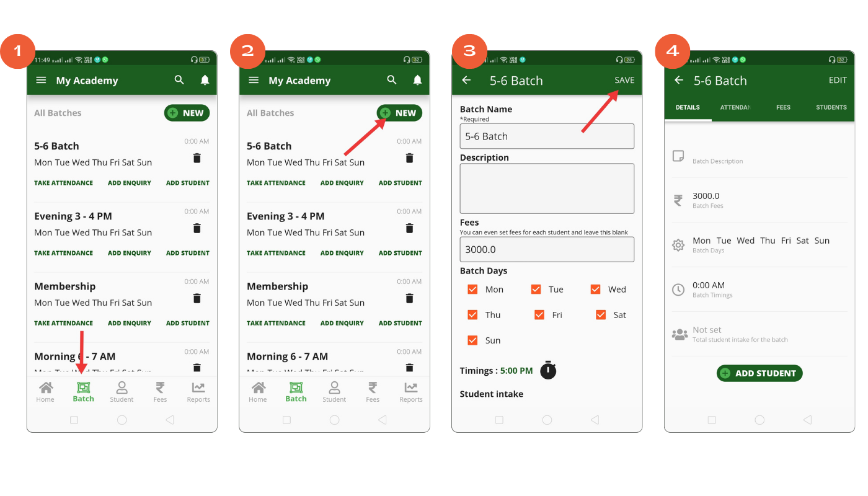The image size is (868, 496).
Task: Switch to ATTENDANCE tab in screen 4
Action: click(x=735, y=107)
